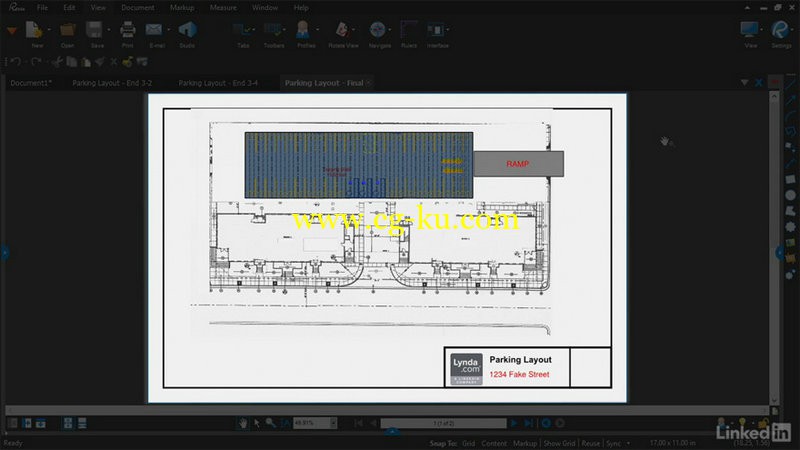Expand the bottom panel arrow handle
Screen dimensions: 800x450
pyautogui.click(x=392, y=432)
